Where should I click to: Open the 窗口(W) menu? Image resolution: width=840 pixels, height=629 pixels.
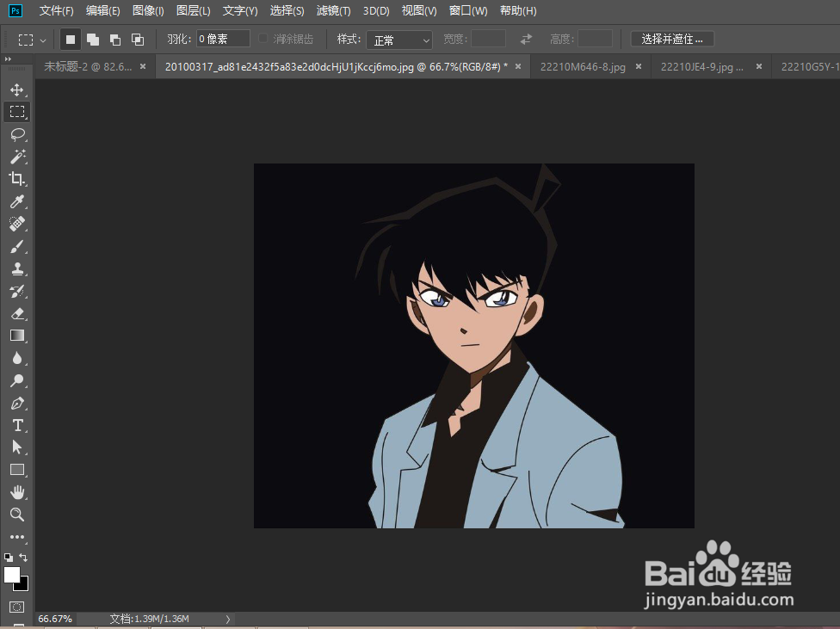pos(468,10)
